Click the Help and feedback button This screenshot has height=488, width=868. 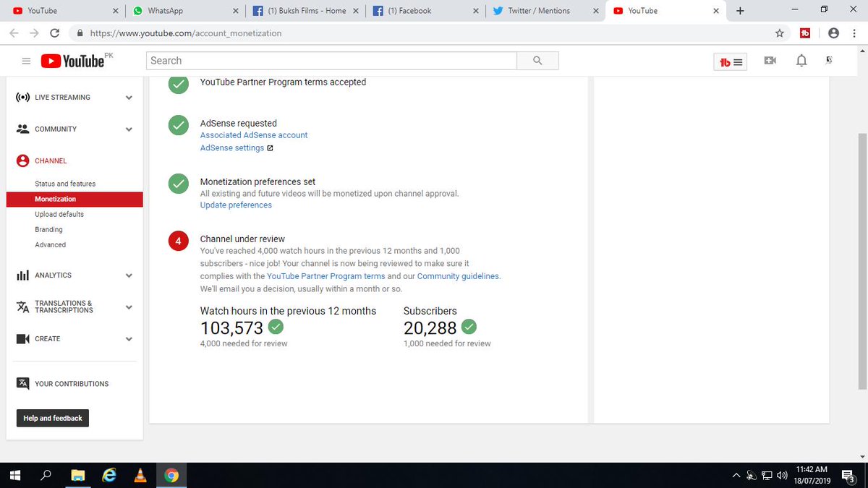[53, 418]
